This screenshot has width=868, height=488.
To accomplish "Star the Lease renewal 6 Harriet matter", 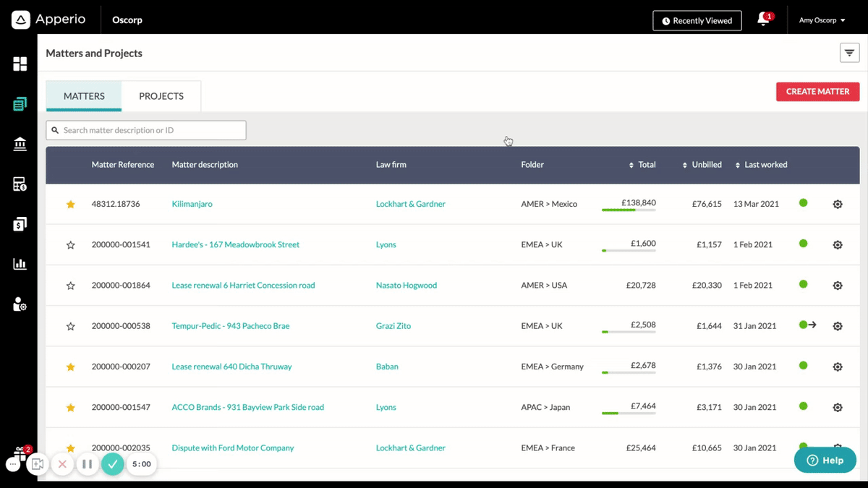I will 70,286.
